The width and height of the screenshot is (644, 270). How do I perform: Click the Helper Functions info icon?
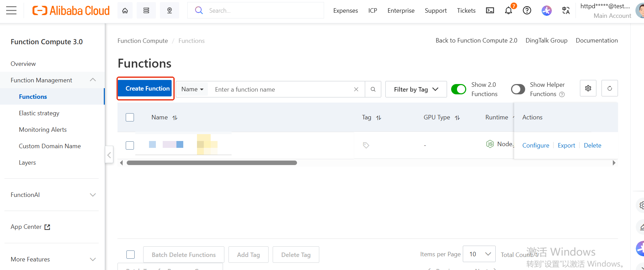(562, 94)
